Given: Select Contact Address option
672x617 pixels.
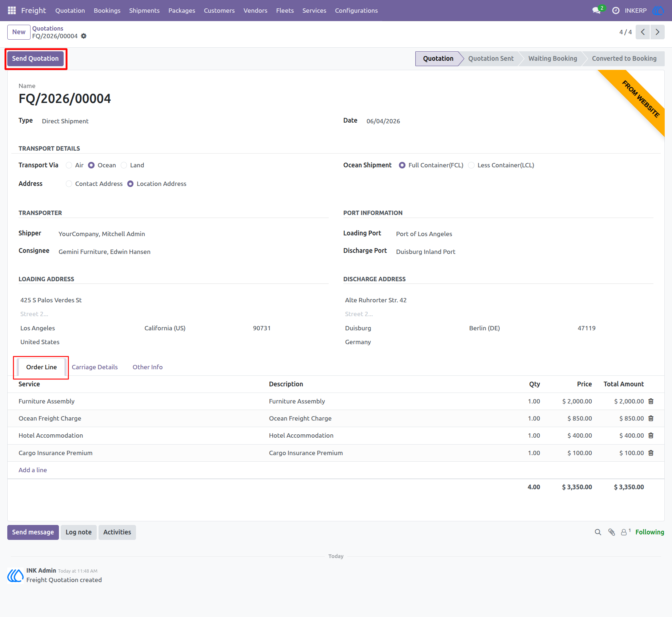Looking at the screenshot, I should (x=69, y=184).
